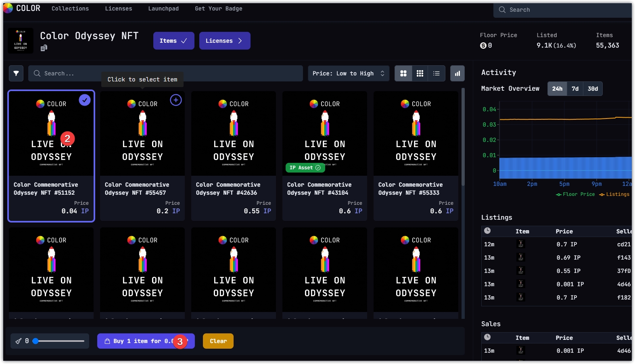The image size is (635, 364).
Task: Deselect the checked NFT #51152
Action: [x=84, y=100]
